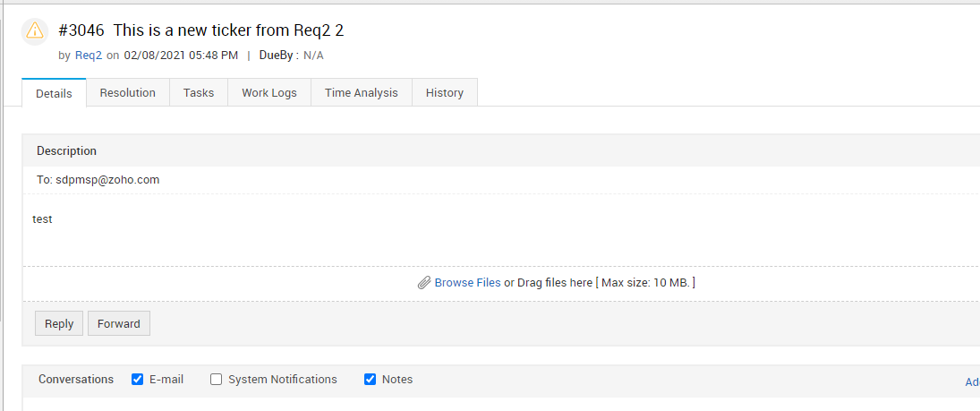The image size is (980, 411).
Task: Go to the Work Logs tab
Action: coord(269,93)
